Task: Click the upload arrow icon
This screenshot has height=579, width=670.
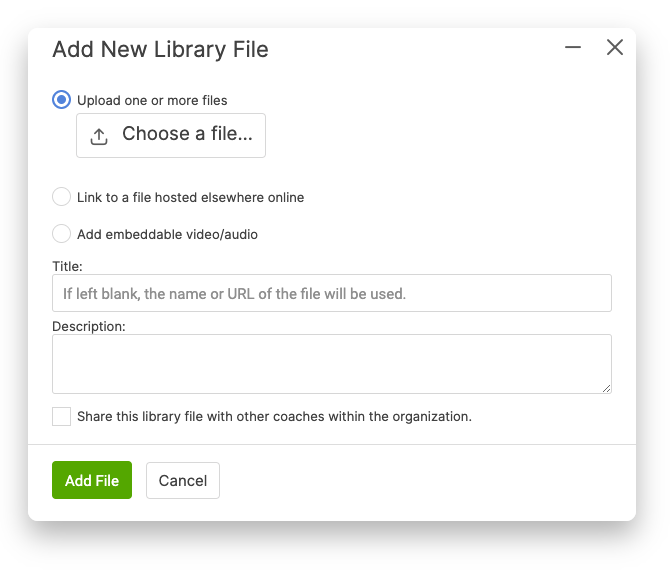Action: [99, 136]
